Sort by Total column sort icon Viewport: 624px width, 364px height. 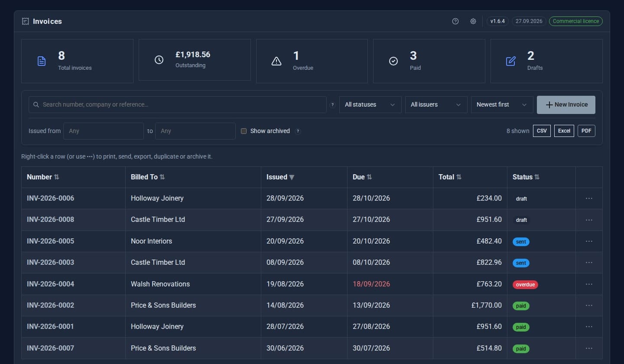tap(459, 177)
